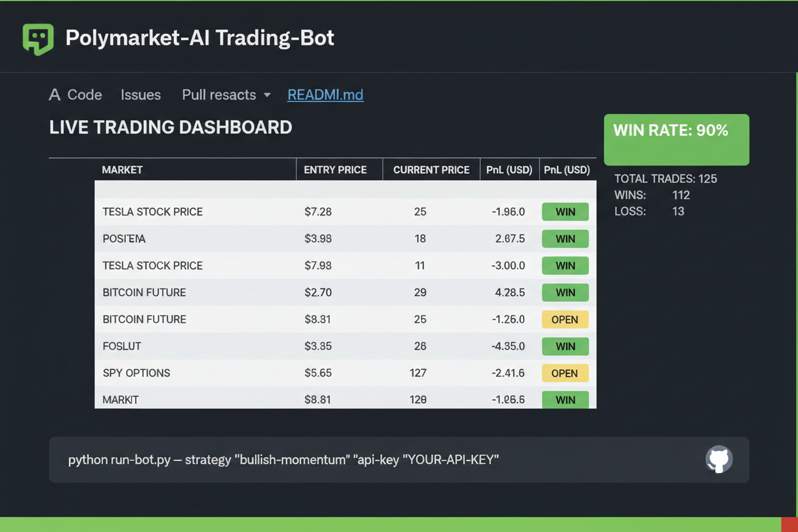Click entry price $7.28
Screen dimensions: 798x532
(x=318, y=212)
